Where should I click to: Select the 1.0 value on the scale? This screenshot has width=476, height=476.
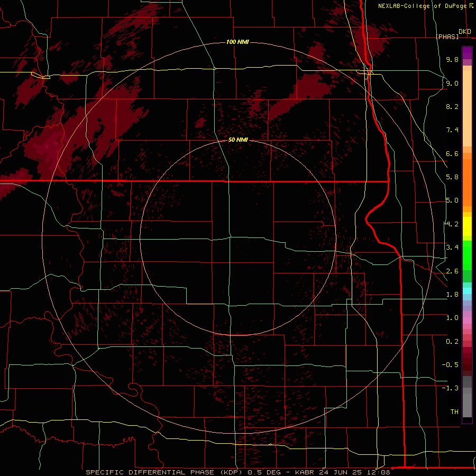tap(452, 318)
